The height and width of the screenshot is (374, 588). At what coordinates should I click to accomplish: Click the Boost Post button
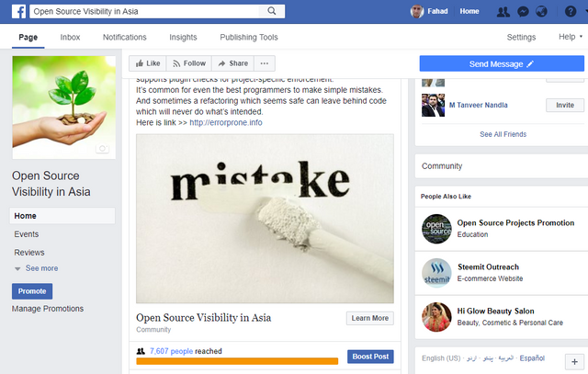pyautogui.click(x=370, y=357)
